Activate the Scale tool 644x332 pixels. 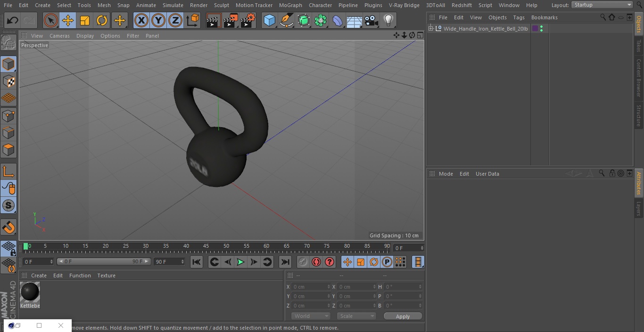(x=85, y=20)
